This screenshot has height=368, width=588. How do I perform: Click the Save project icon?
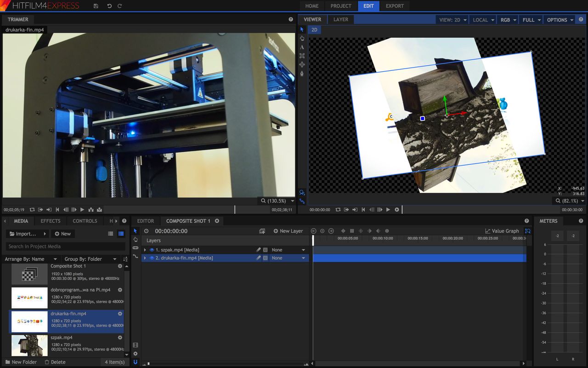(x=96, y=6)
